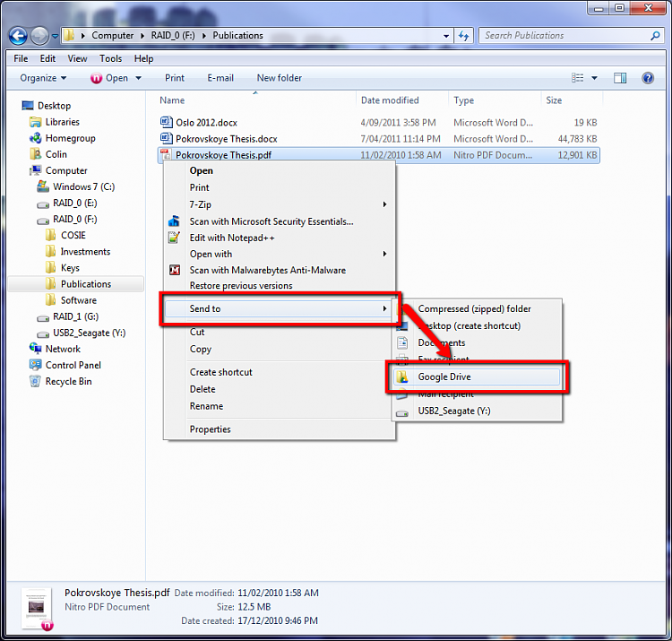This screenshot has height=641, width=672.
Task: Expand the views options dropdown arrow
Action: tap(594, 78)
